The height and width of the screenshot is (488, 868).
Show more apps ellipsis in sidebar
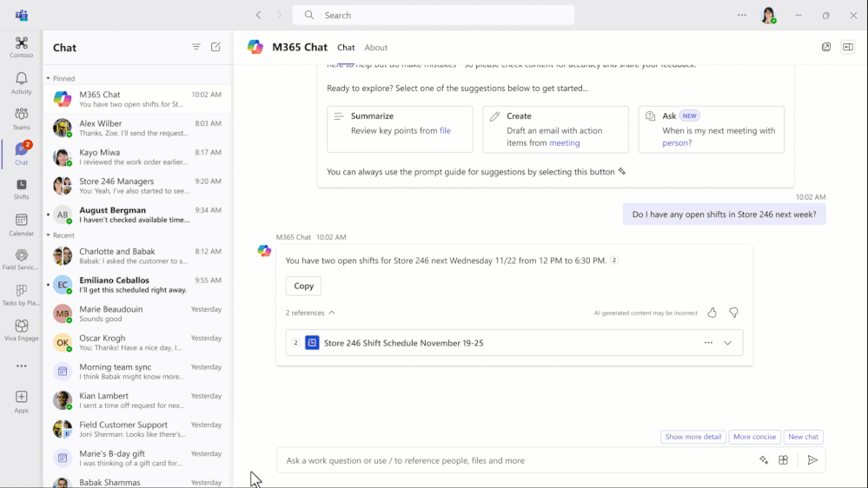[x=21, y=366]
